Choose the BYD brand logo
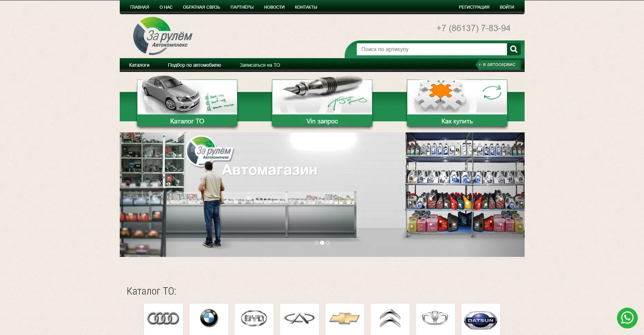 click(x=254, y=318)
